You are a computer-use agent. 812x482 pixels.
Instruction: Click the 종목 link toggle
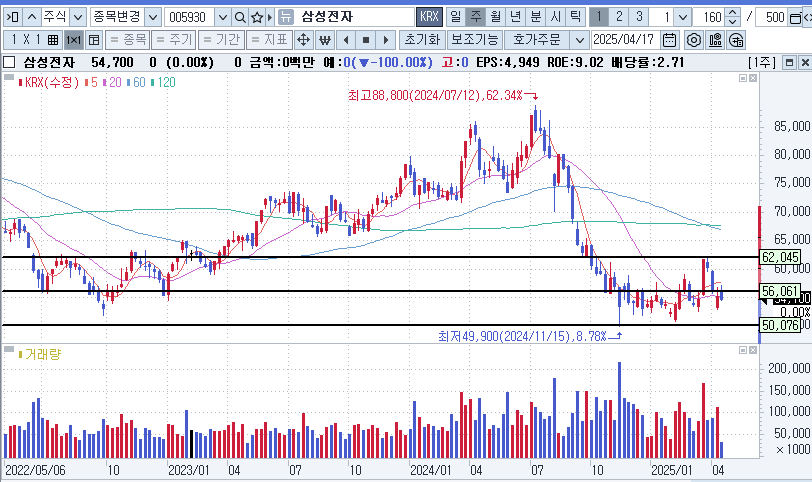click(x=128, y=40)
